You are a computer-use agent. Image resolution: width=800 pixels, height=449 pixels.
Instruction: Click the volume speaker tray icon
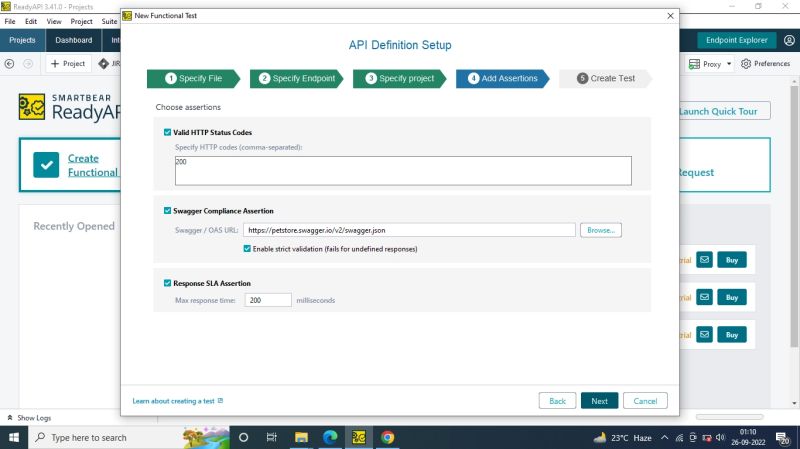point(720,438)
